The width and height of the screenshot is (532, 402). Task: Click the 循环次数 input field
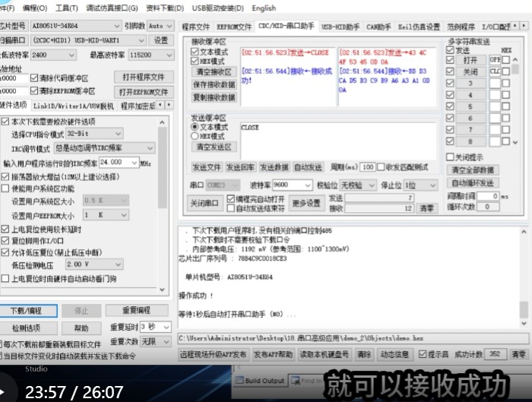(x=488, y=206)
